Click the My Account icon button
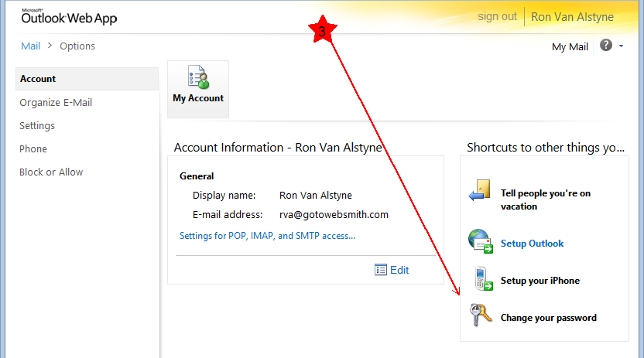The height and width of the screenshot is (358, 644). click(x=198, y=89)
